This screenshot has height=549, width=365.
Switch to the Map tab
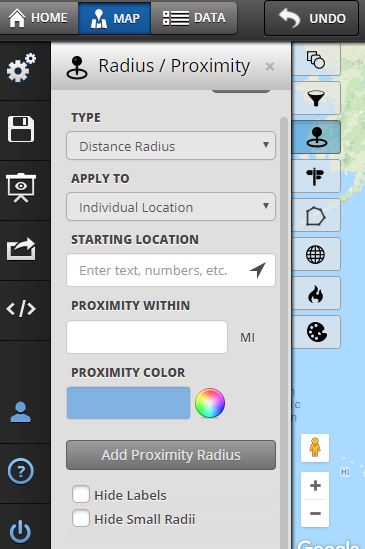click(115, 18)
